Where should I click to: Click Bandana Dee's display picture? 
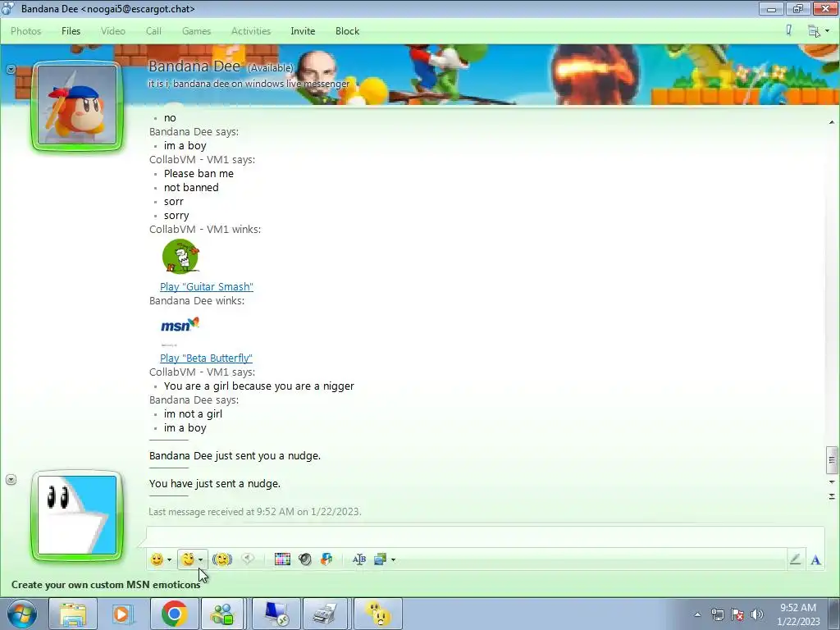77,106
